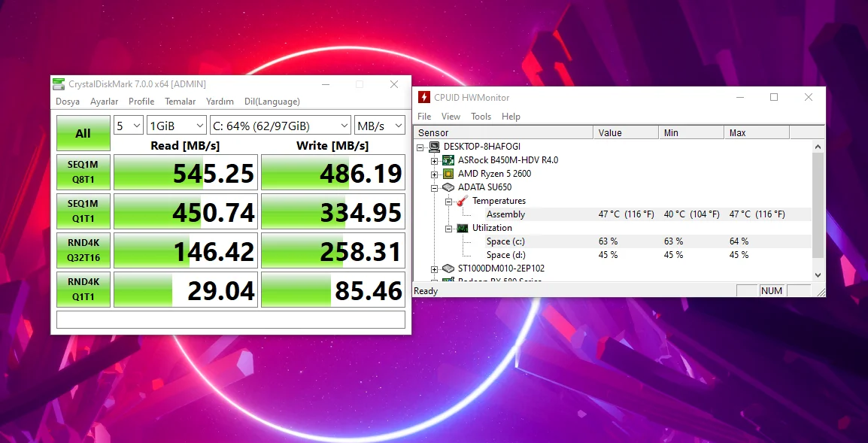
Task: Run the RND4K Q1T1 test
Action: point(83,289)
